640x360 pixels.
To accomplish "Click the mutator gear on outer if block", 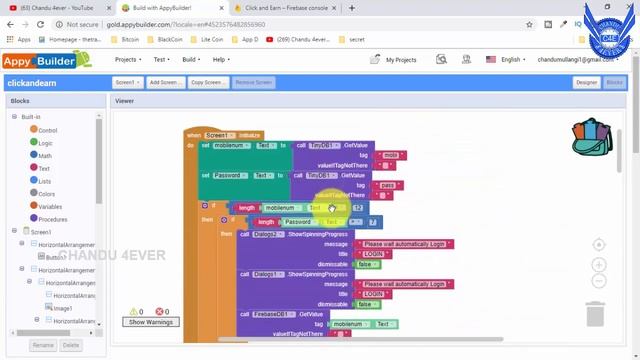I will coord(205,205).
